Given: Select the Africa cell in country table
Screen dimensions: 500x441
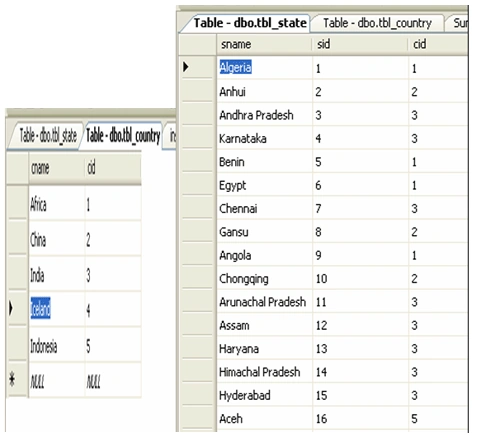Looking at the screenshot, I should click(56, 204).
